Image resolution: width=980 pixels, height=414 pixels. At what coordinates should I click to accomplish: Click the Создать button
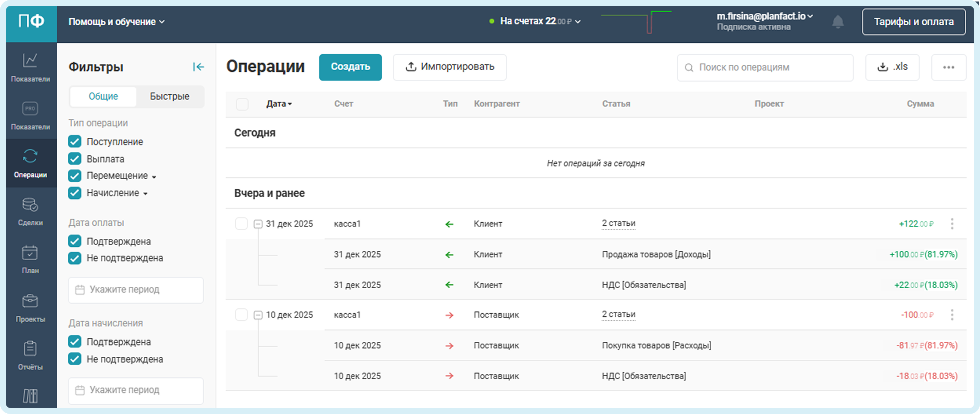(350, 67)
